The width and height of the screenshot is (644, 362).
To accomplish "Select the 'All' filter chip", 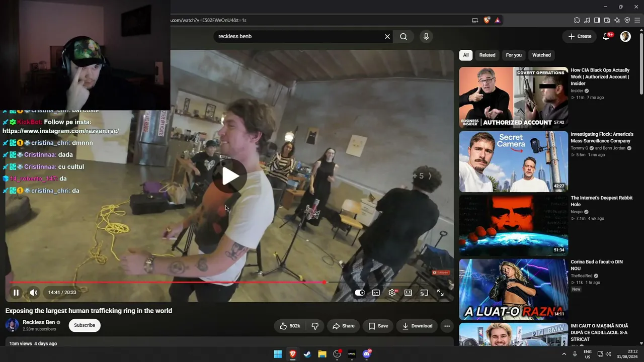I will tap(466, 55).
